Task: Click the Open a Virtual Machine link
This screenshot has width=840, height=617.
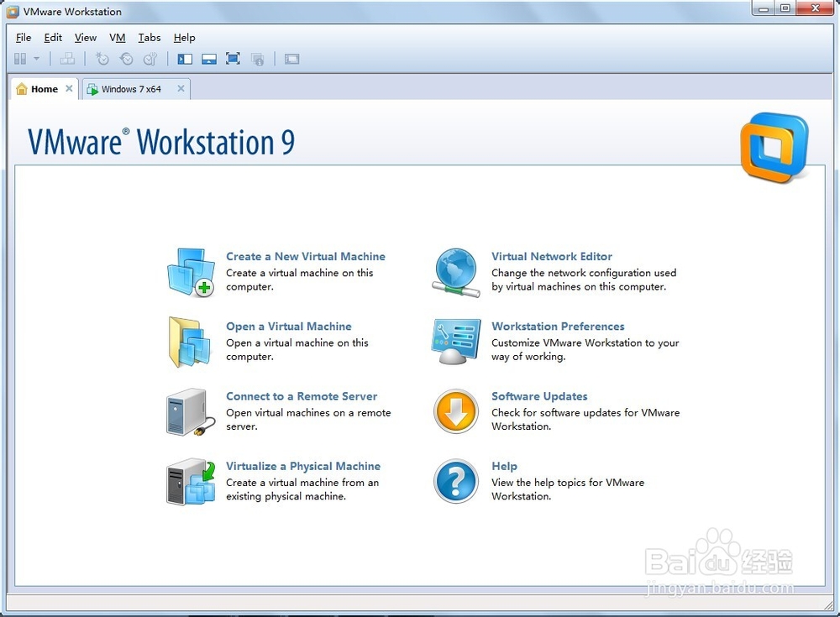Action: pos(289,327)
